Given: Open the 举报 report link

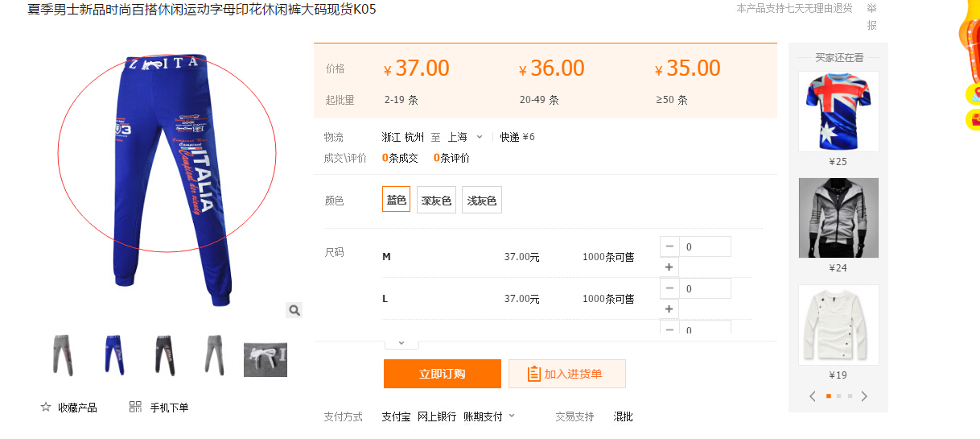Looking at the screenshot, I should click(x=871, y=16).
